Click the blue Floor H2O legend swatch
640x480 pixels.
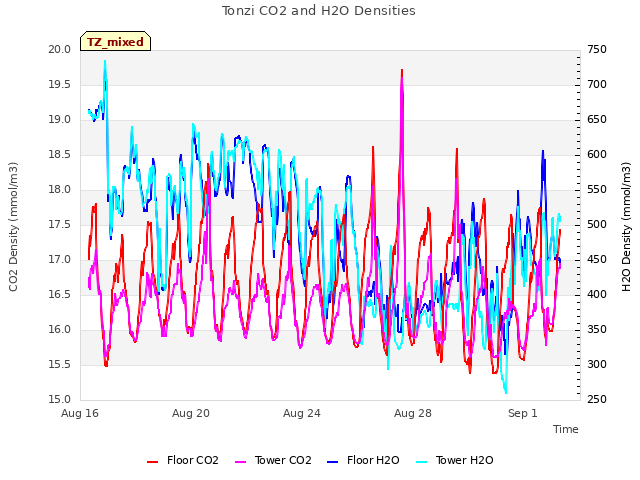coord(333,462)
